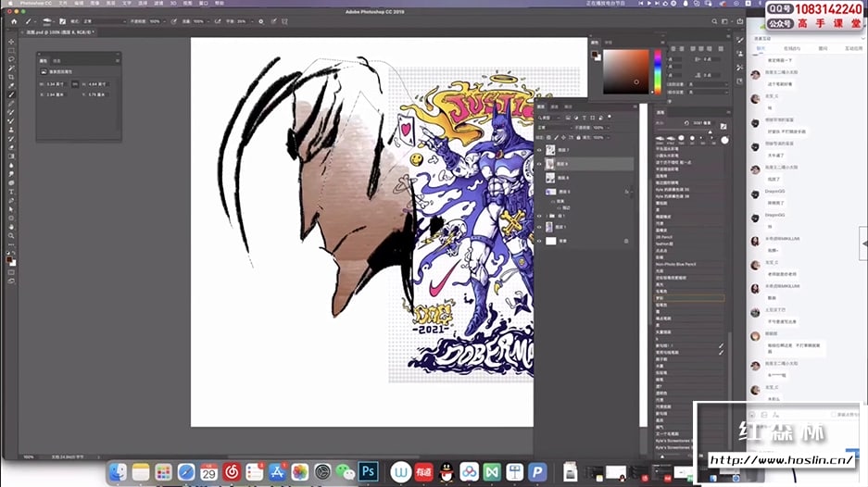Image resolution: width=868 pixels, height=487 pixels.
Task: Switch to 路径 Paths tab
Action: pyautogui.click(x=569, y=106)
